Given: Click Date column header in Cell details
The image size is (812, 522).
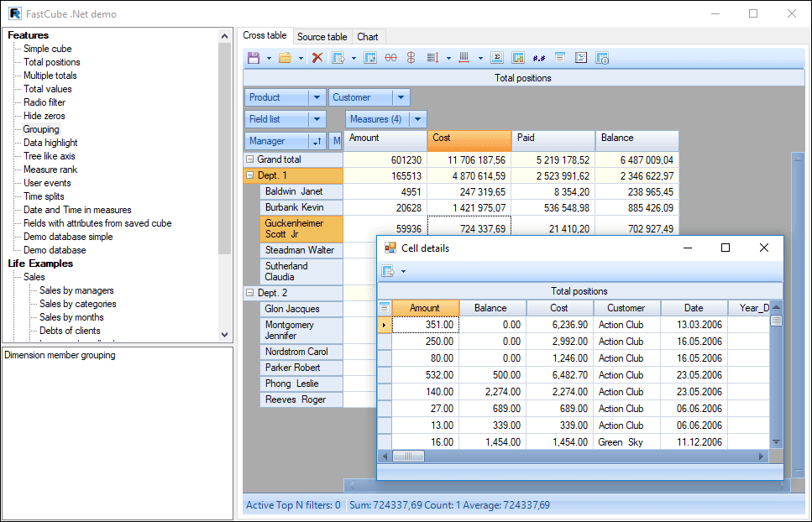Looking at the screenshot, I should point(694,308).
